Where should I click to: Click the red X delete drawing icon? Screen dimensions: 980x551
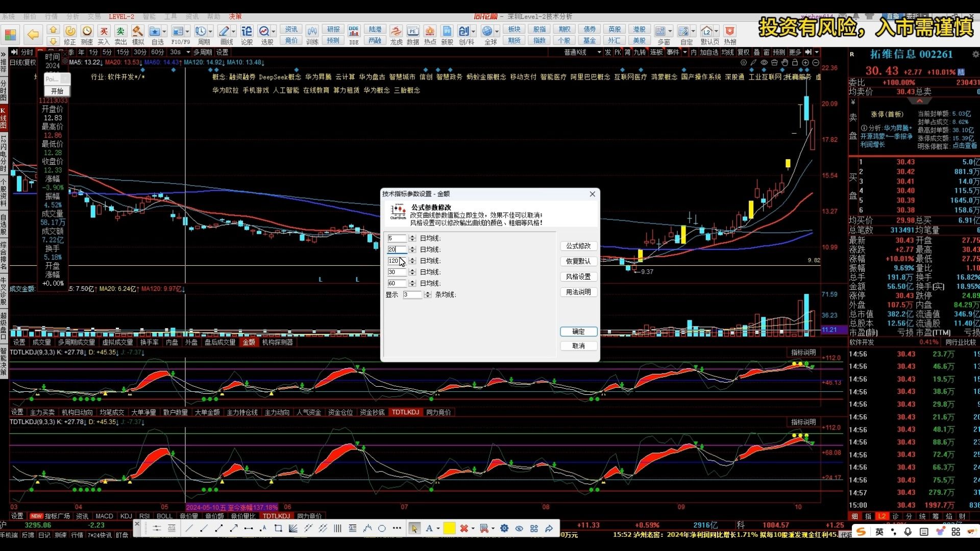click(x=463, y=529)
